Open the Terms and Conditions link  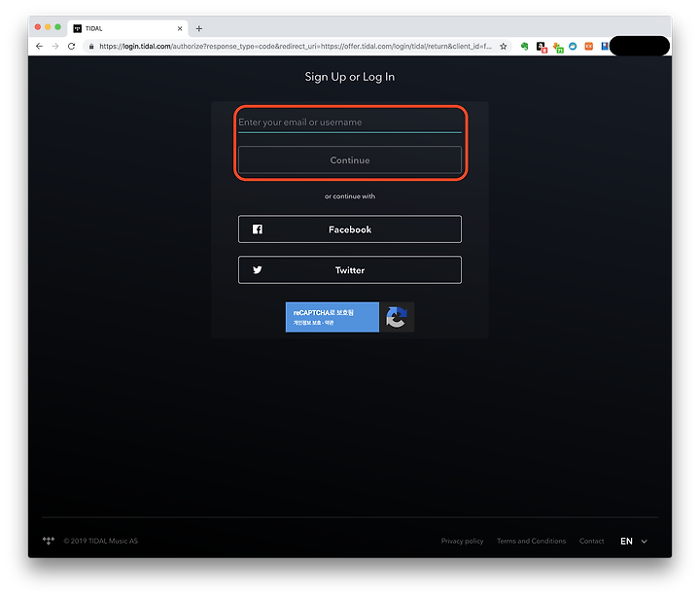tap(531, 541)
